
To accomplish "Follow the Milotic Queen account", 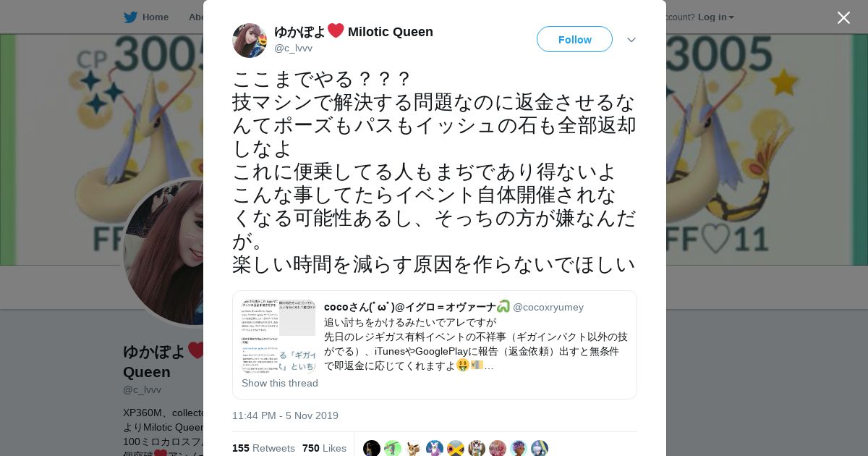I will coord(574,39).
